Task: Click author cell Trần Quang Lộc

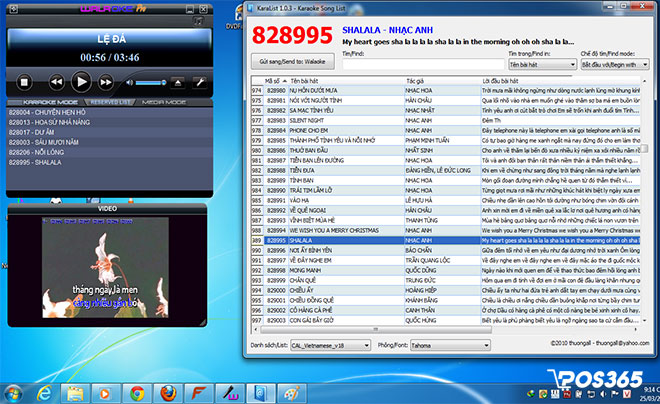Action: pyautogui.click(x=442, y=260)
